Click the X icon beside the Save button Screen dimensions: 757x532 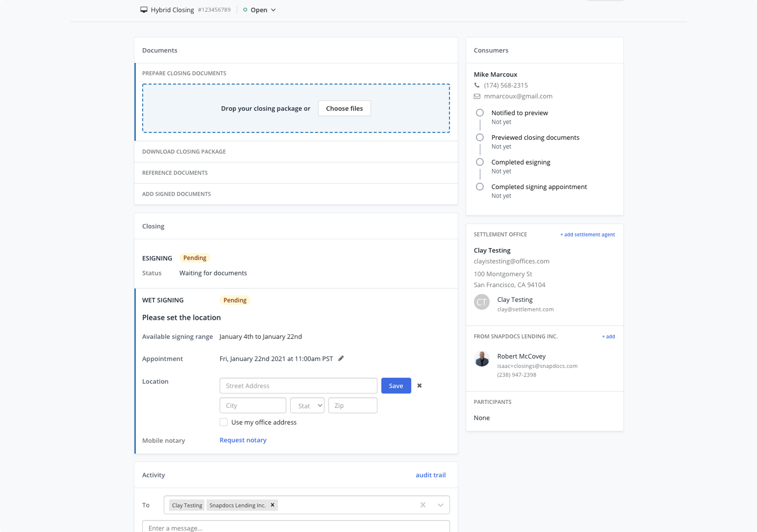[x=419, y=385]
